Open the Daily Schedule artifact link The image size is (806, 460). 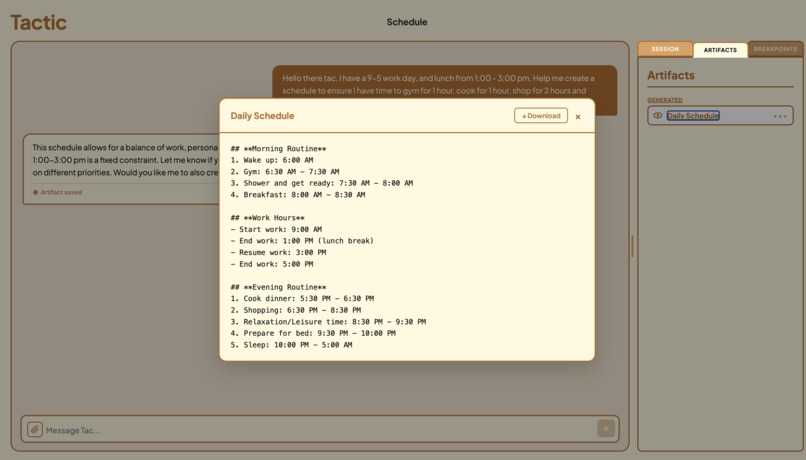click(x=693, y=116)
